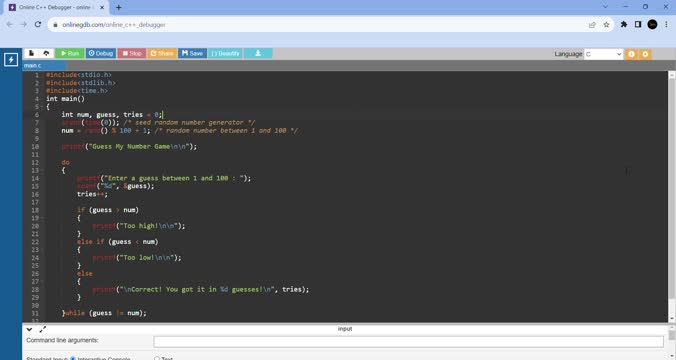Open the Language dropdown
Image resolution: width=676 pixels, height=360 pixels.
pos(603,54)
